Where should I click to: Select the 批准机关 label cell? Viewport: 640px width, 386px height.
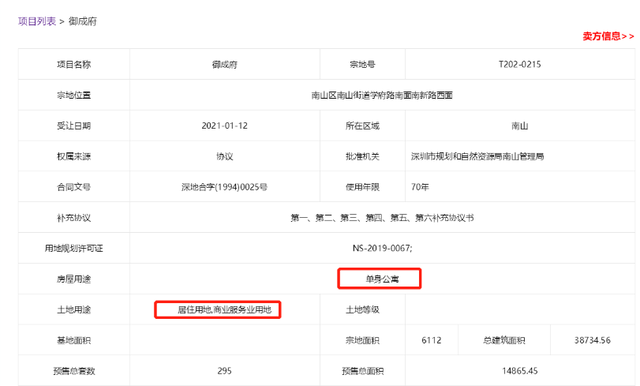point(362,156)
